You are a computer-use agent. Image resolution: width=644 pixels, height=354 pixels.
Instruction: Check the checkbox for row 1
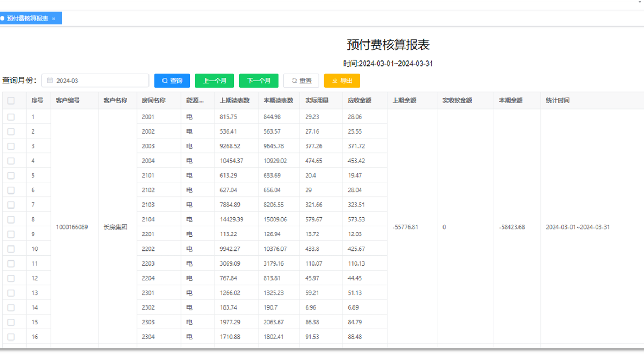[x=11, y=117]
